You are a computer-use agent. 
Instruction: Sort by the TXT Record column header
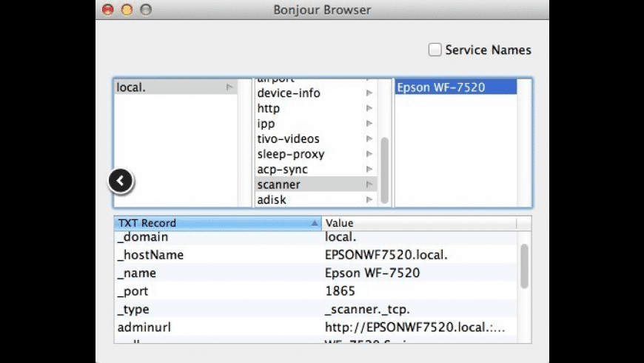(x=218, y=223)
